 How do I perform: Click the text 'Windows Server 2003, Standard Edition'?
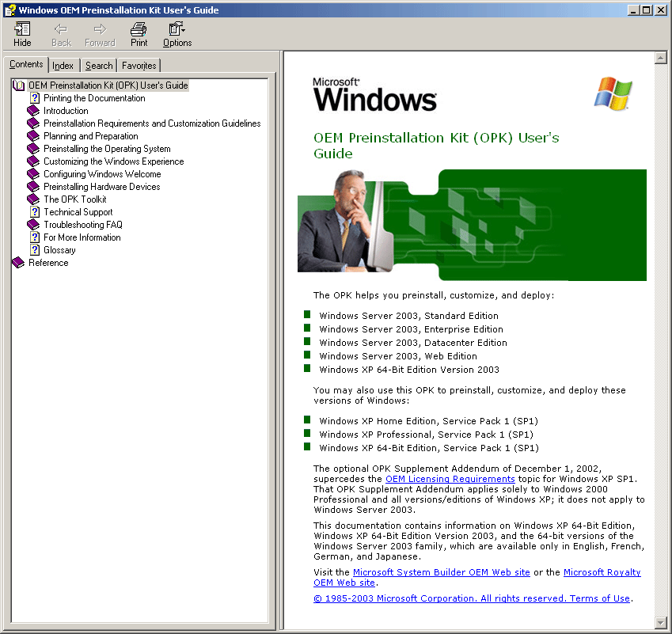pos(409,316)
